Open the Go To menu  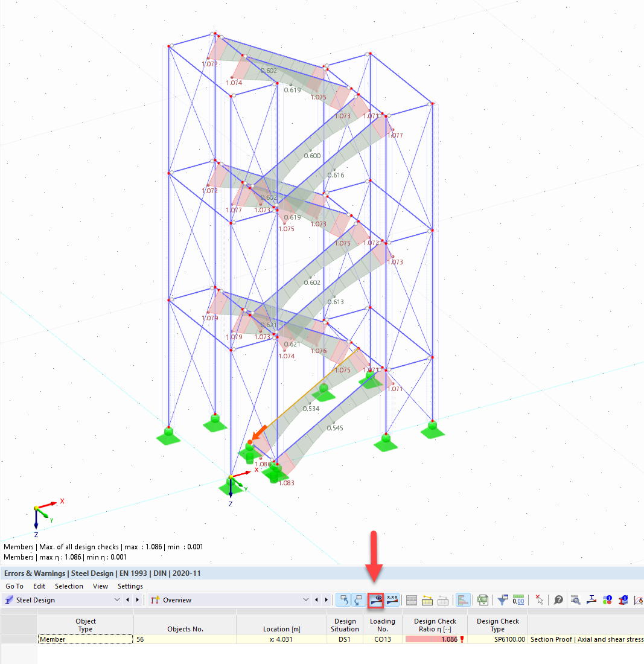(x=14, y=586)
